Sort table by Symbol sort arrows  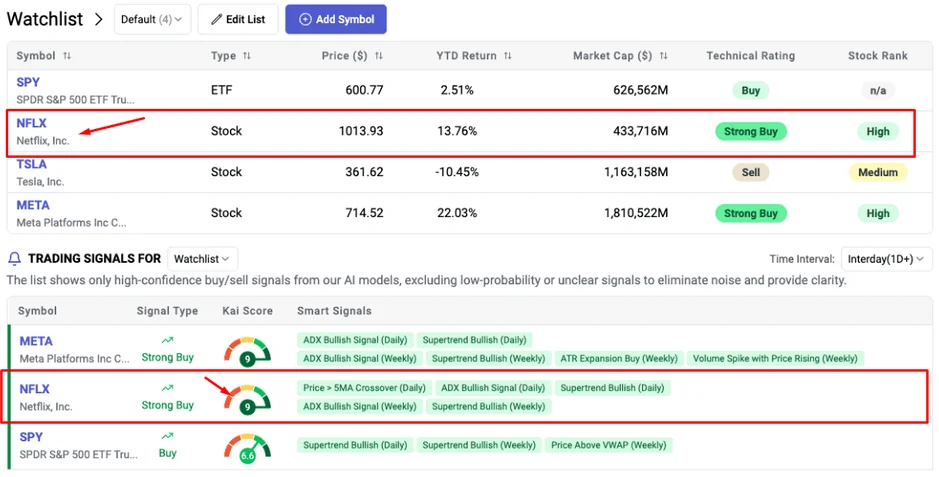coord(66,56)
